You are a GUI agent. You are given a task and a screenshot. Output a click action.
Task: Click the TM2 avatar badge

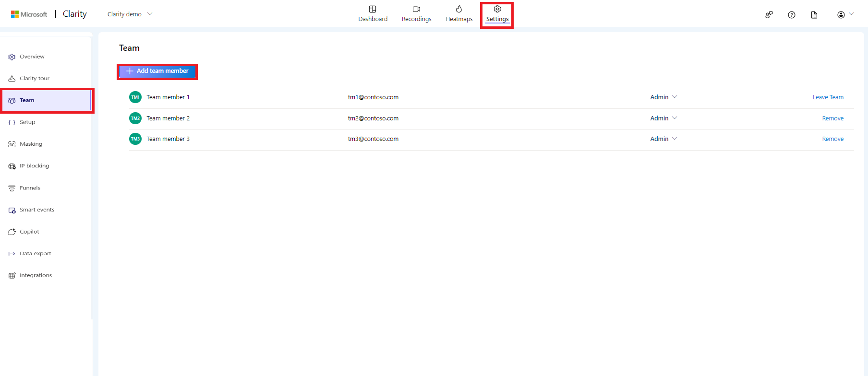(x=135, y=118)
